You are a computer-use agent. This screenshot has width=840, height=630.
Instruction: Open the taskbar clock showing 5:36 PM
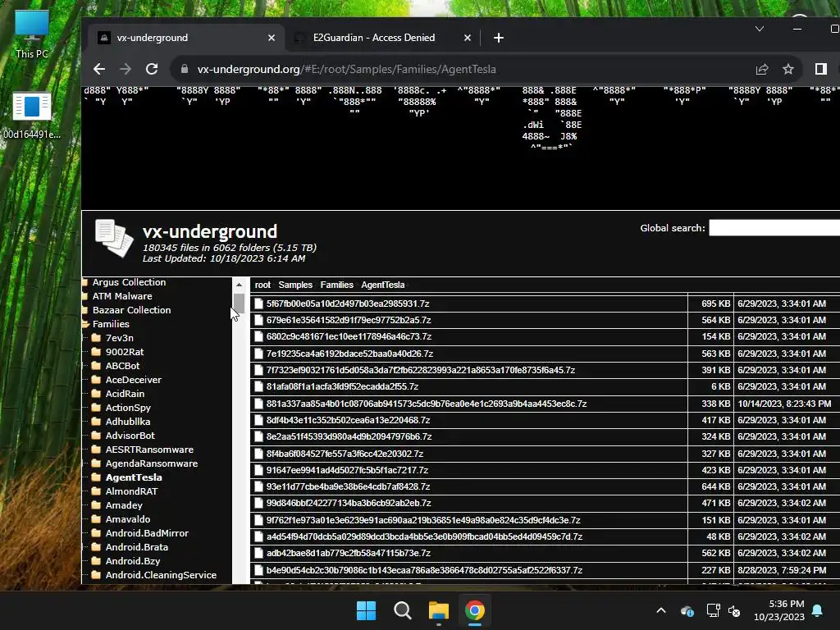tap(779, 610)
